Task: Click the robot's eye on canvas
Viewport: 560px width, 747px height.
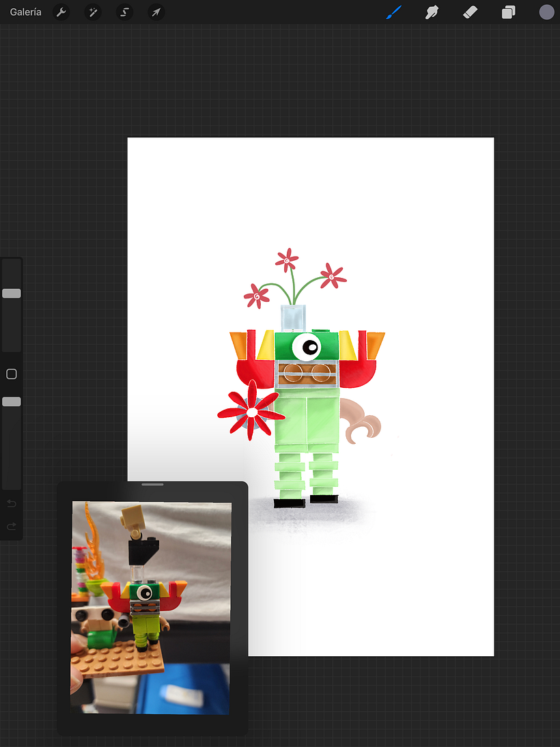Action: click(x=307, y=347)
